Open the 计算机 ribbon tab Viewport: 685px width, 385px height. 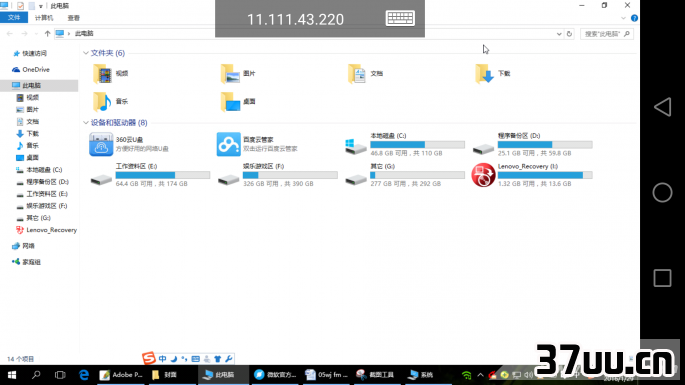44,18
